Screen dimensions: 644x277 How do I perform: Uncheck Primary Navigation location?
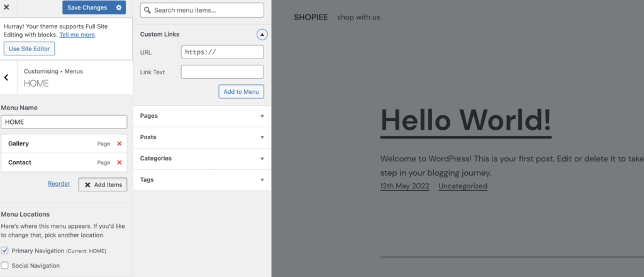pyautogui.click(x=5, y=251)
